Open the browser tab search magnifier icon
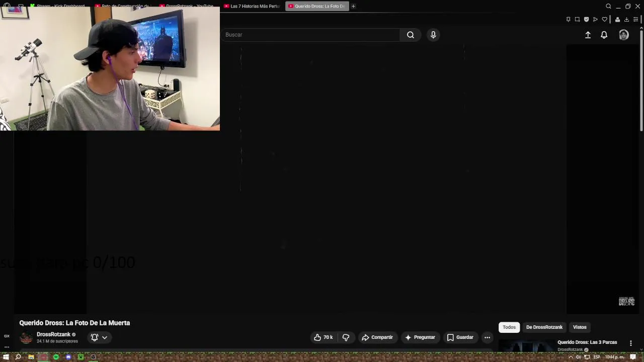Viewport: 644px width, 362px height. point(608,6)
